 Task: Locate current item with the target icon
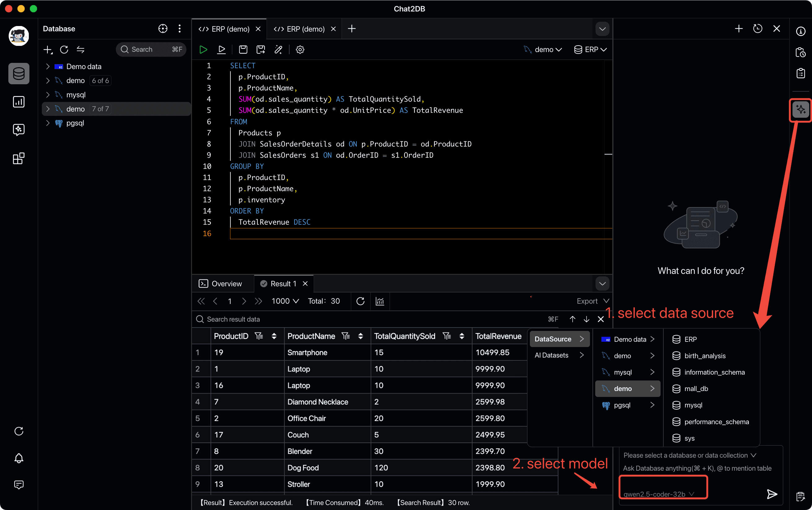[163, 29]
